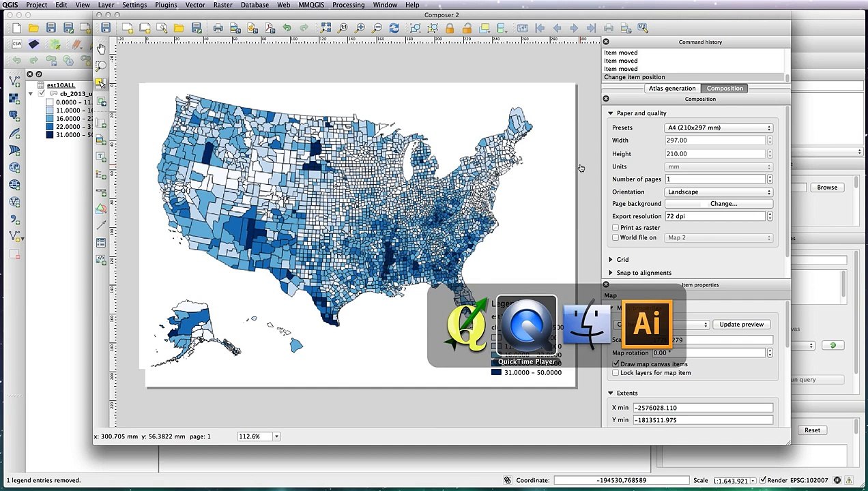Click Save project in Composer toolbar
The width and height of the screenshot is (868, 491).
tap(106, 28)
